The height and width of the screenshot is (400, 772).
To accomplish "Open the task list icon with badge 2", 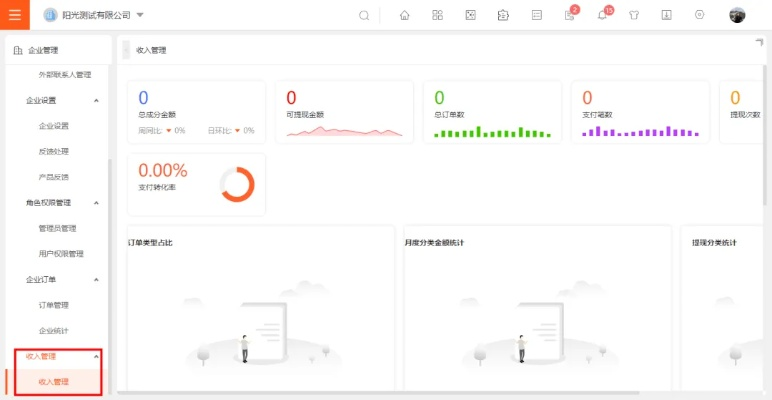I will 569,15.
